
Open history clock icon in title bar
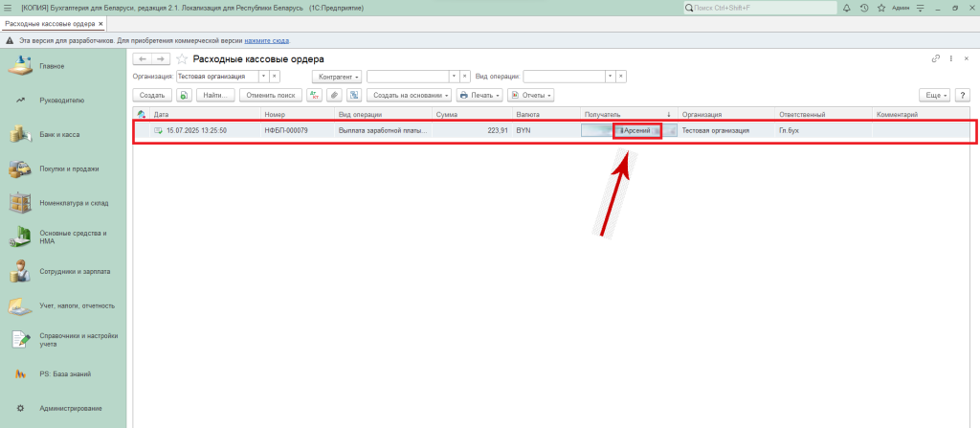click(x=864, y=8)
